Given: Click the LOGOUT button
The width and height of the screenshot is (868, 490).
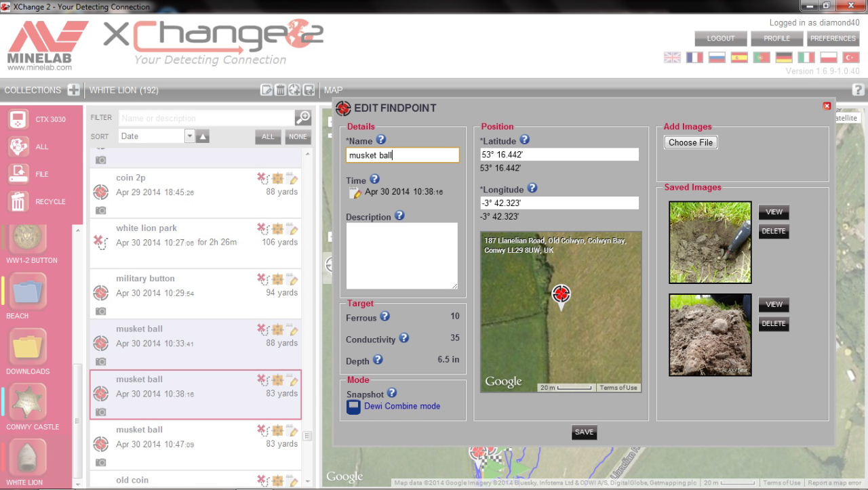Looking at the screenshot, I should tap(721, 39).
